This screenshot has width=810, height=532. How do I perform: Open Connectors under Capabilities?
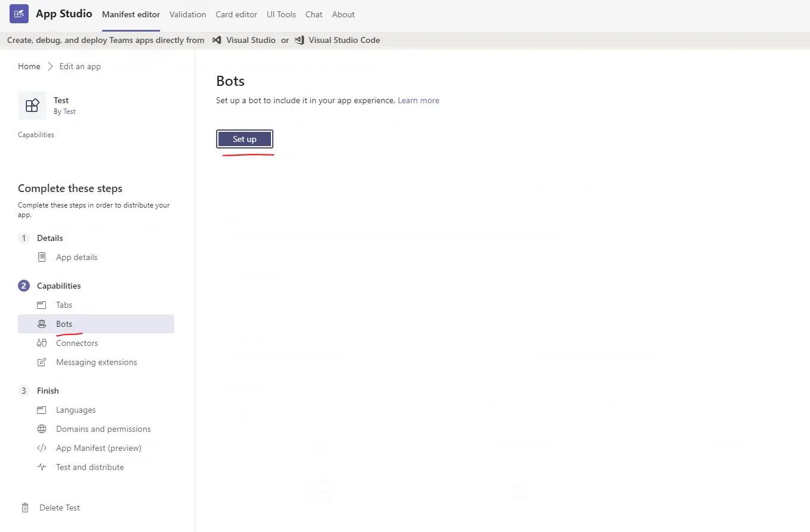[x=96, y=343]
